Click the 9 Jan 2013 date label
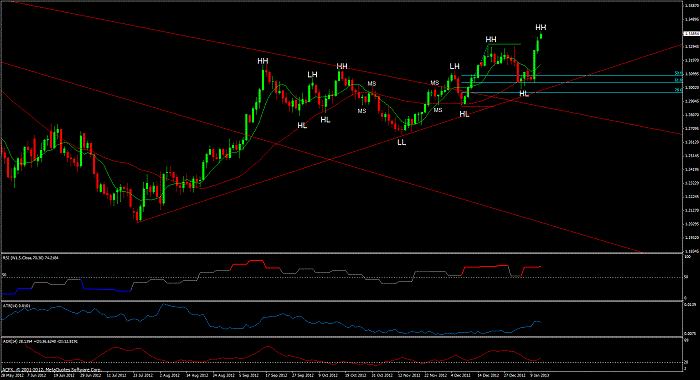700x380 pixels. (540, 376)
